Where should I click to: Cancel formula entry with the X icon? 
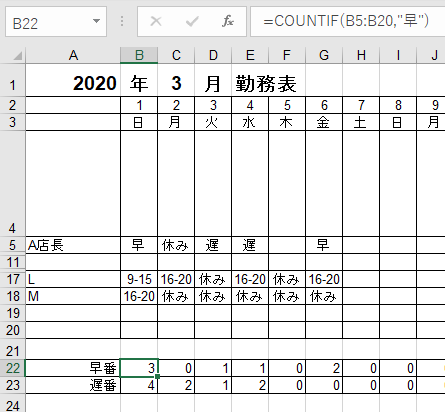tap(156, 22)
